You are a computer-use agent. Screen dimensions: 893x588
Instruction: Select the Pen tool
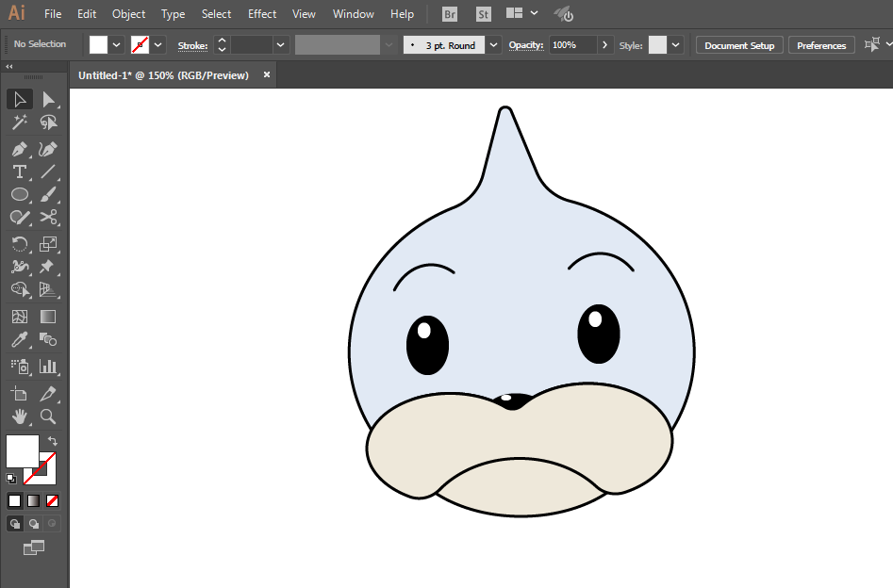19,149
